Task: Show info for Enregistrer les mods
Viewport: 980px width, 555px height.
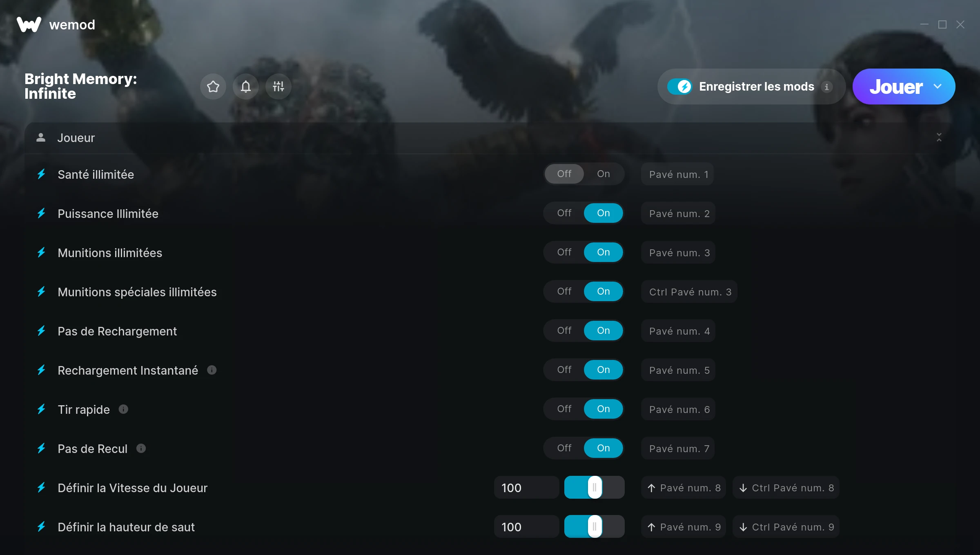Action: pyautogui.click(x=827, y=87)
